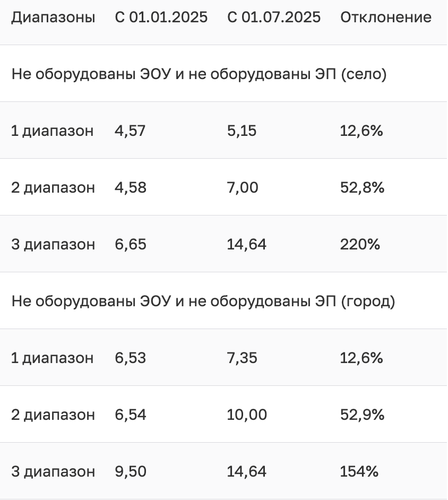
Task: Select the "Отклонение" column header
Action: [386, 18]
